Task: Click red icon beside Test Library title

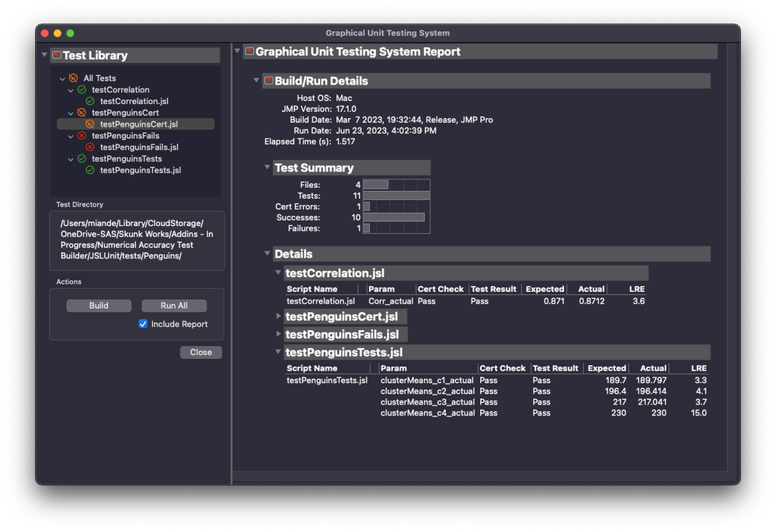Action: (57, 55)
